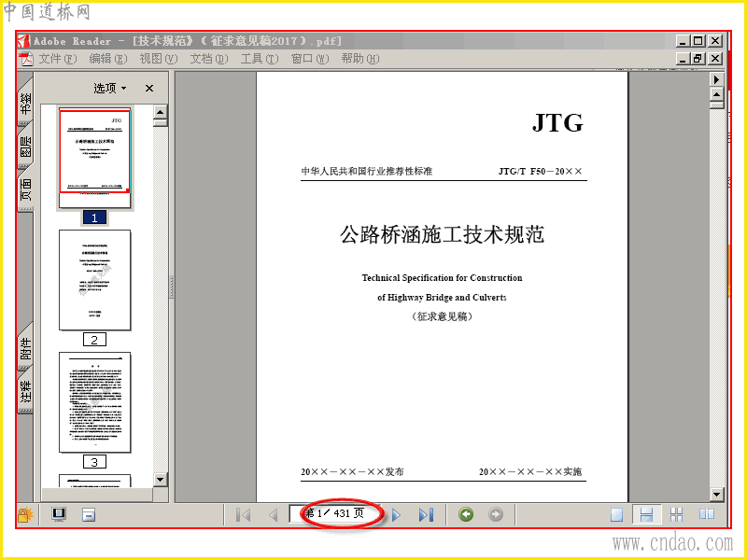
Task: Click the right-arrow flyout above document scrollbar
Action: (716, 79)
